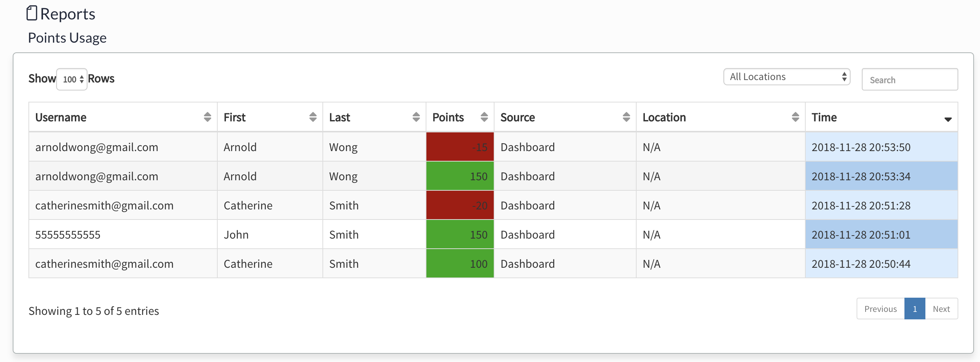Expand the All Locations dropdown
Screen dimensions: 980x362
786,77
